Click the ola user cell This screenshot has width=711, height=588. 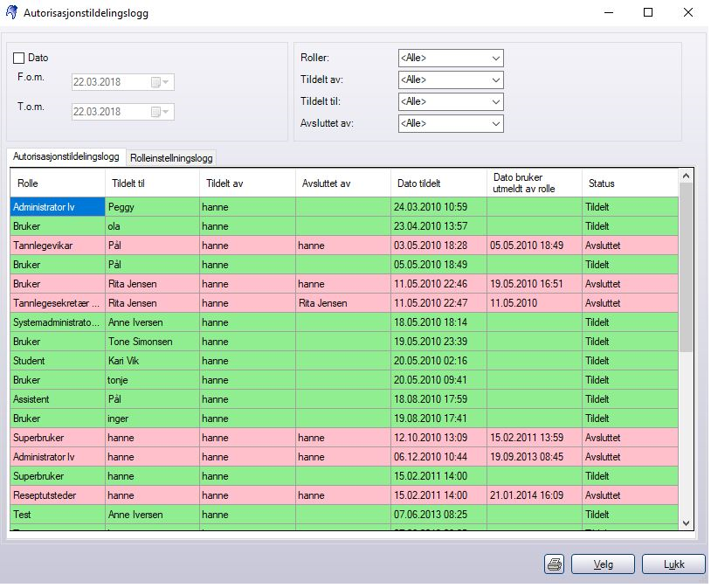pyautogui.click(x=152, y=226)
